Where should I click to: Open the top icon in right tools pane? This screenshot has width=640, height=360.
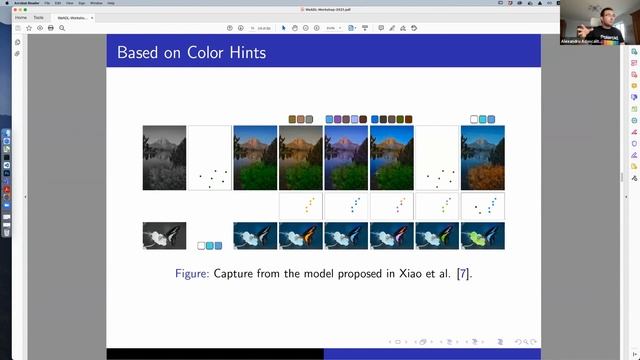[x=634, y=52]
